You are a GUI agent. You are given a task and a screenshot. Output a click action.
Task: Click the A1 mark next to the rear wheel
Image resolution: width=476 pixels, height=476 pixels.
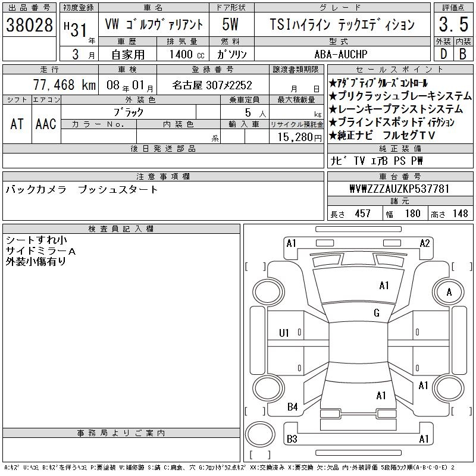pyautogui.click(x=424, y=386)
